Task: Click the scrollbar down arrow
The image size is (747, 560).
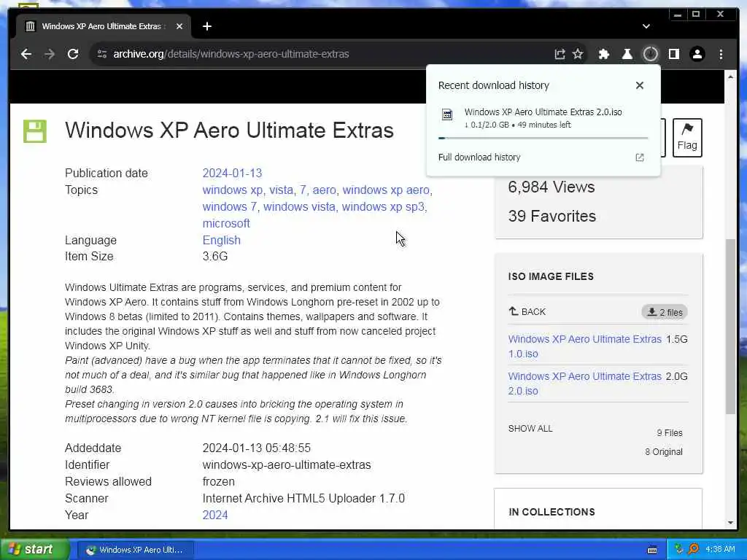Action: point(730,522)
